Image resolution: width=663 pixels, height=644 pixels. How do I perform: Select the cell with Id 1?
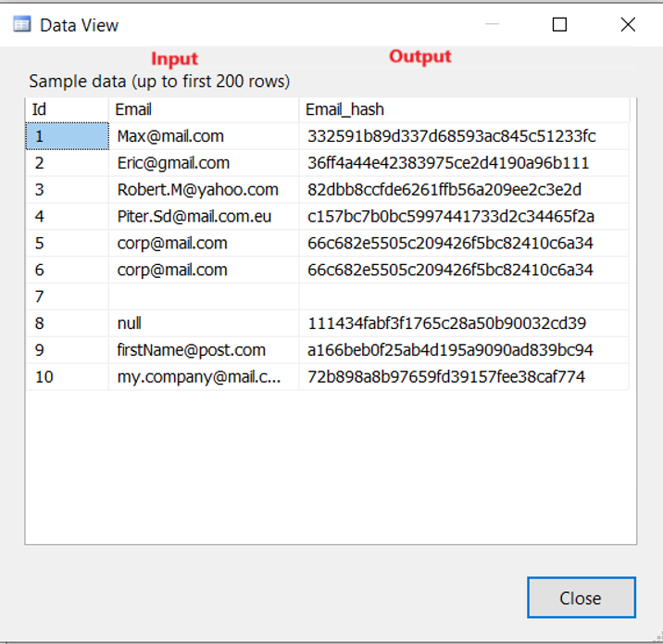pos(66,136)
